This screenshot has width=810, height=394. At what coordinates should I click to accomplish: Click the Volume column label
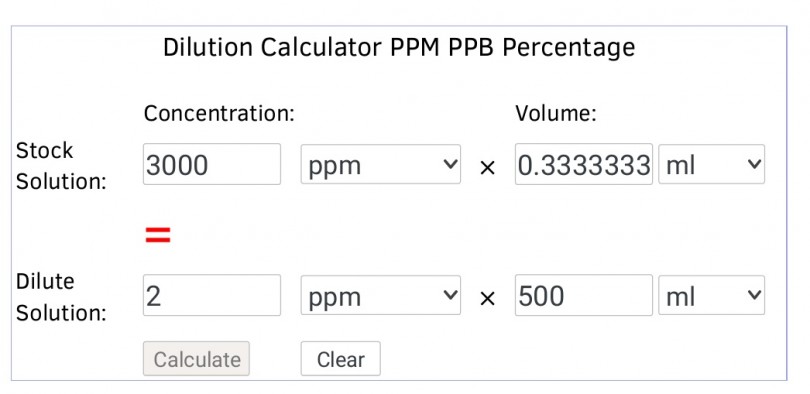556,113
